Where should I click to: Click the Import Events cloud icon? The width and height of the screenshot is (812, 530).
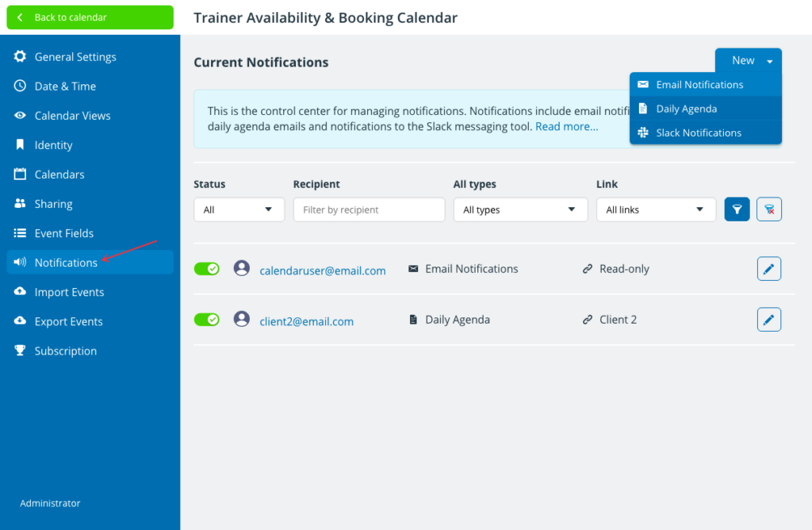[x=20, y=292]
